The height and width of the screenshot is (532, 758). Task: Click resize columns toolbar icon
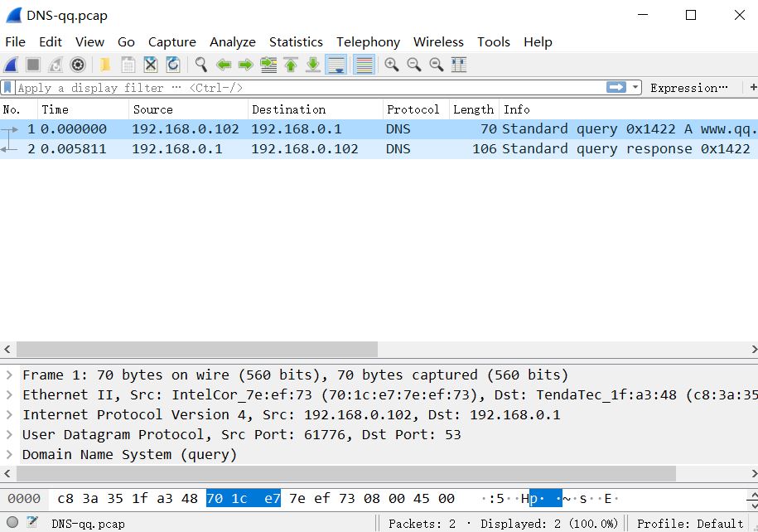click(459, 65)
